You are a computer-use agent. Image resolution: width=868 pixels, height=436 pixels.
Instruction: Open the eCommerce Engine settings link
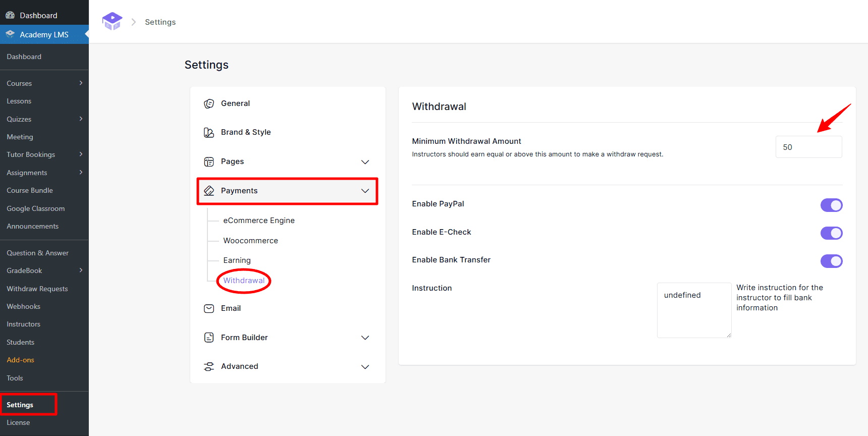tap(259, 221)
